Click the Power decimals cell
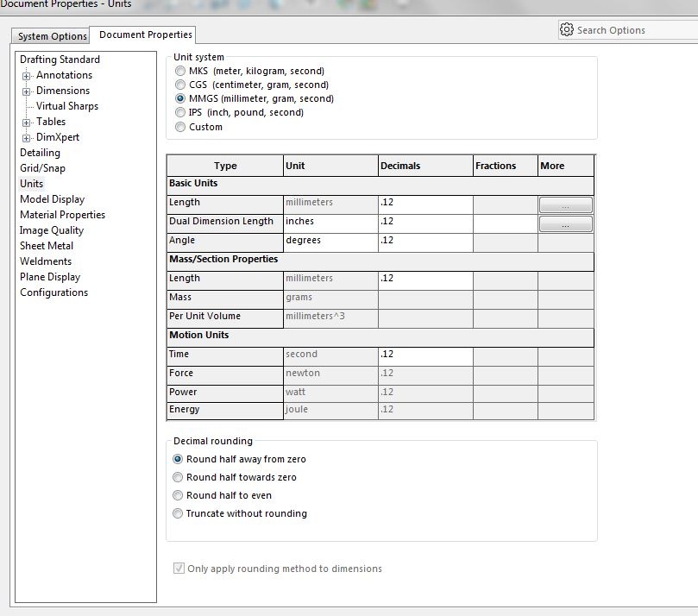 coord(425,394)
